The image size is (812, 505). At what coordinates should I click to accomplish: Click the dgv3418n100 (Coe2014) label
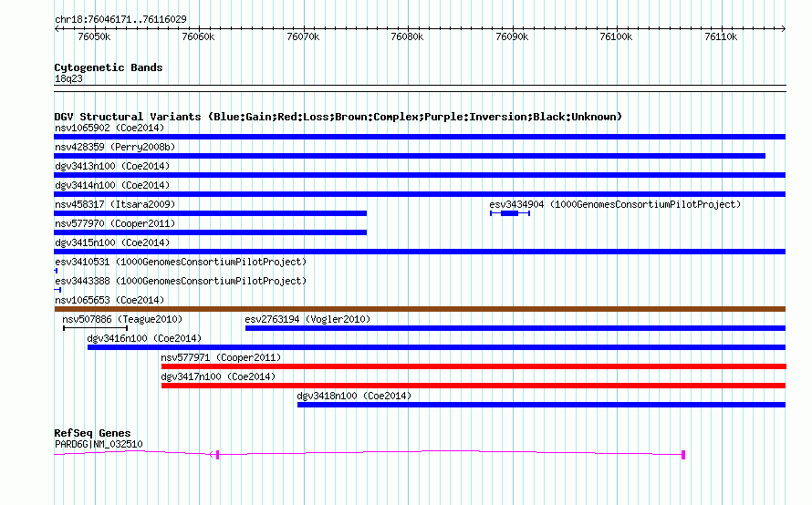point(354,396)
